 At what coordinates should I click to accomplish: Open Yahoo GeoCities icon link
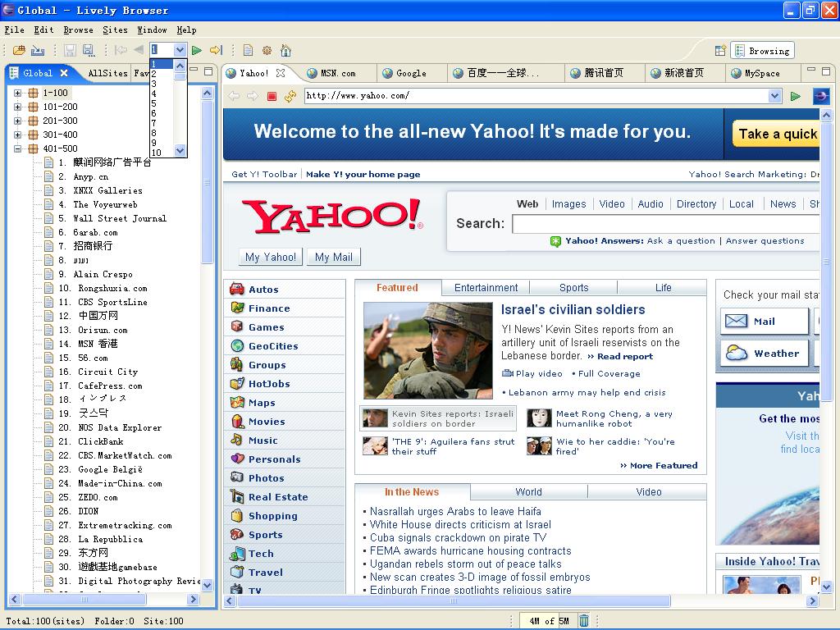click(x=237, y=346)
